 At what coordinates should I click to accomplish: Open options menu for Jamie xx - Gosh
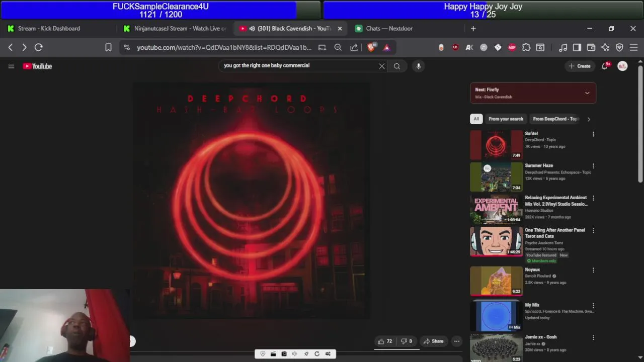click(x=593, y=337)
